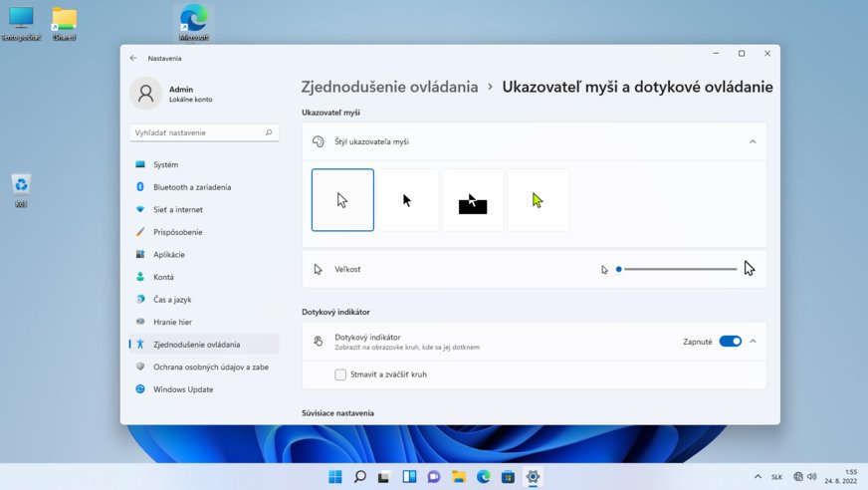Click the search magnifier icon in settings
The image size is (868, 490).
click(x=269, y=132)
